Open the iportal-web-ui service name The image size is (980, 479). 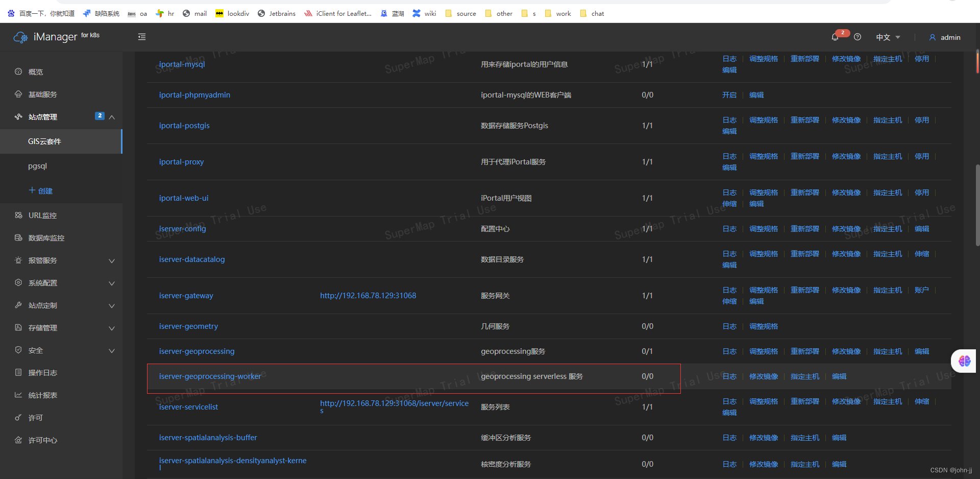[x=184, y=198]
